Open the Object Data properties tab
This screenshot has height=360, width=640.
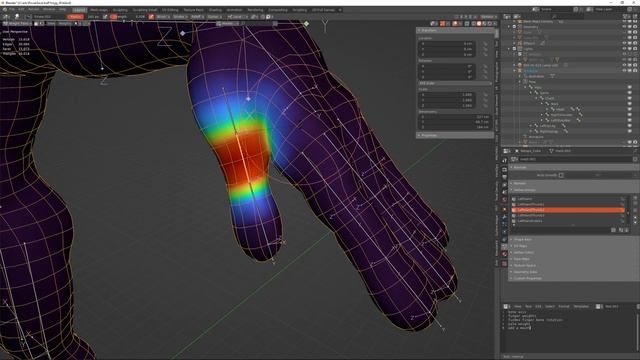pyautogui.click(x=504, y=247)
